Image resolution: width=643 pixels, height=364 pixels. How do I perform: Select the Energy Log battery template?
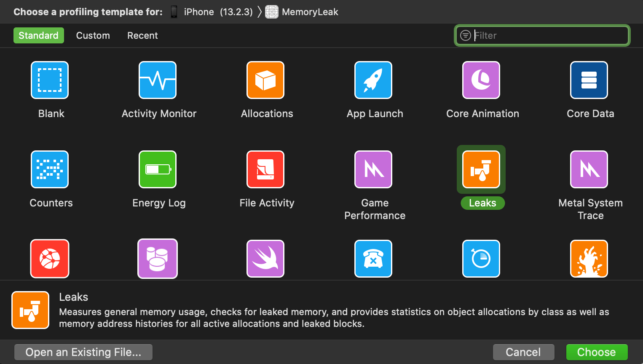(158, 169)
